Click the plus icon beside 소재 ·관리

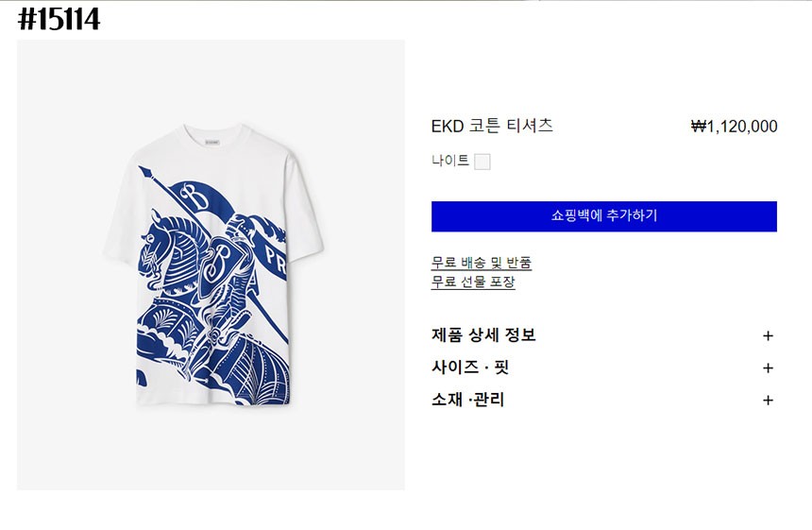(768, 401)
